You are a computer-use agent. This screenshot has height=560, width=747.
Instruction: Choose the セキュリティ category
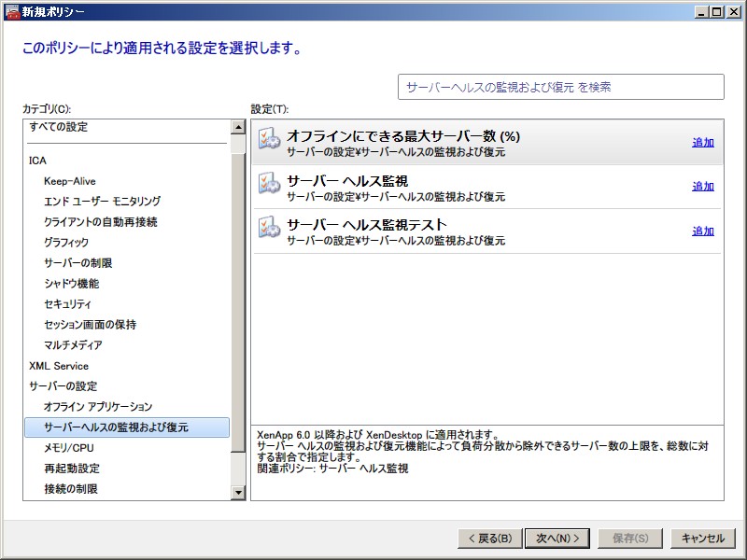(x=67, y=304)
